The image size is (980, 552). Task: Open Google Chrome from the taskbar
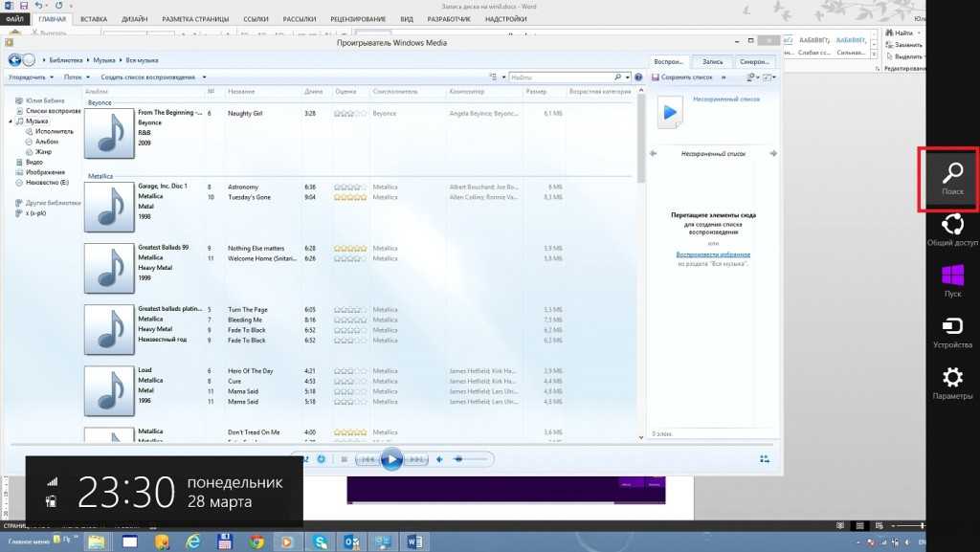point(256,541)
